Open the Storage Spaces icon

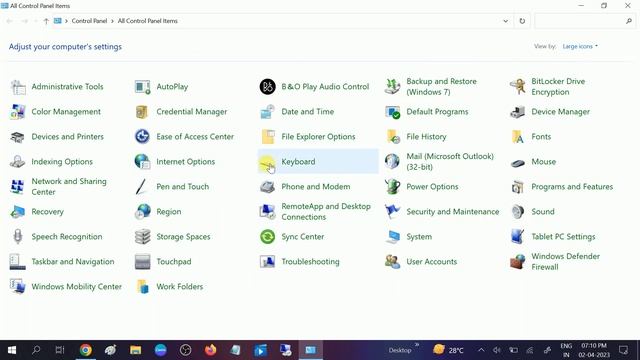click(142, 237)
